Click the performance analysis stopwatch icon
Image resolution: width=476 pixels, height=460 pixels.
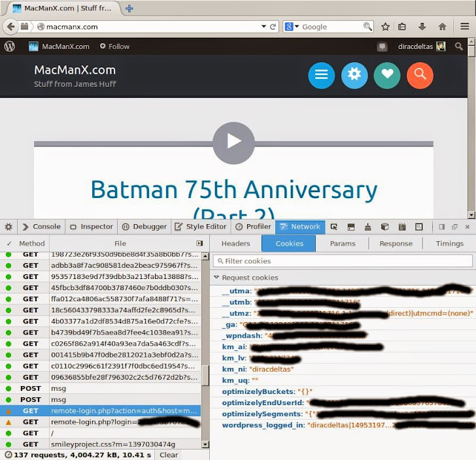8,455
